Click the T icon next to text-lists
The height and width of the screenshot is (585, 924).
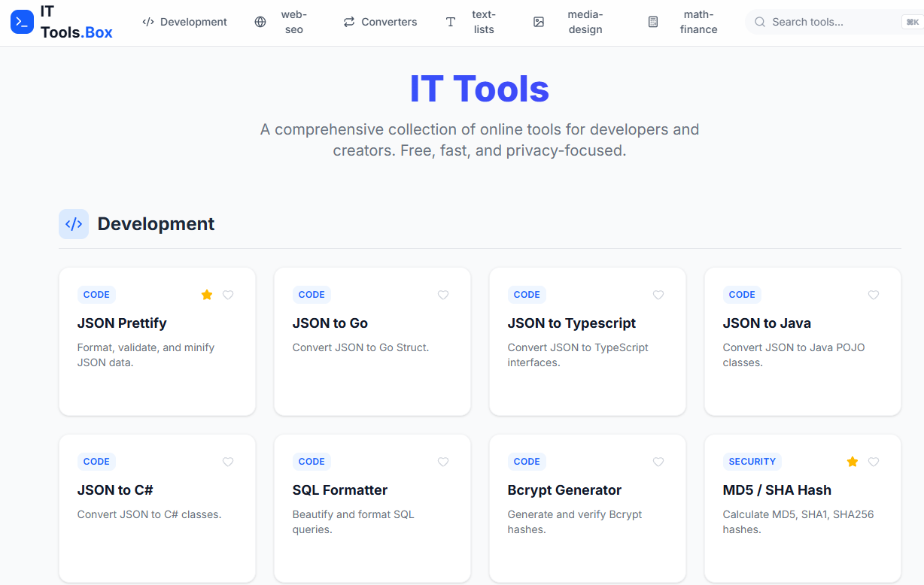click(x=450, y=22)
